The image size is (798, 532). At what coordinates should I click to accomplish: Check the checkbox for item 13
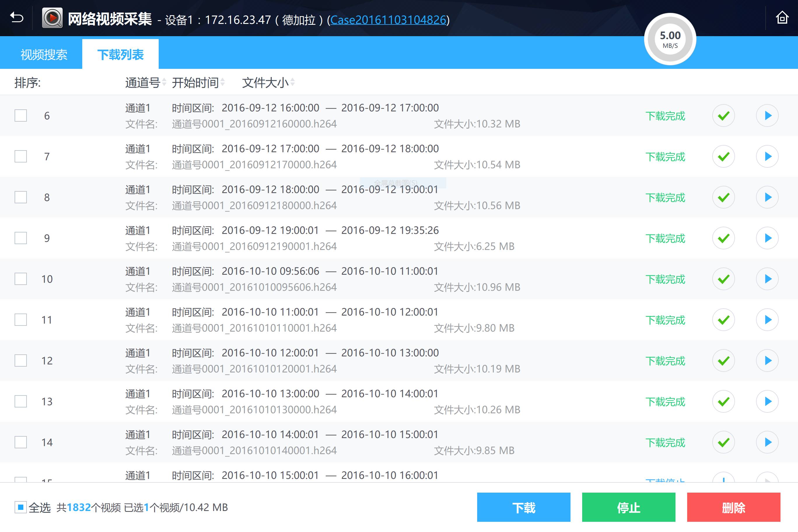click(21, 401)
